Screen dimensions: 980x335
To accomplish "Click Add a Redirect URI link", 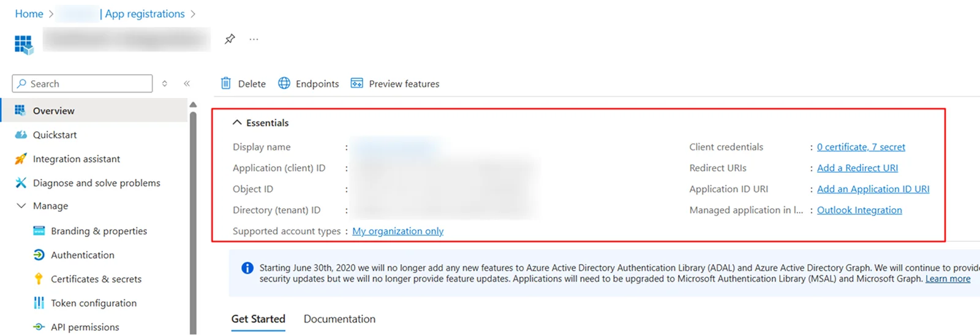I will [858, 168].
